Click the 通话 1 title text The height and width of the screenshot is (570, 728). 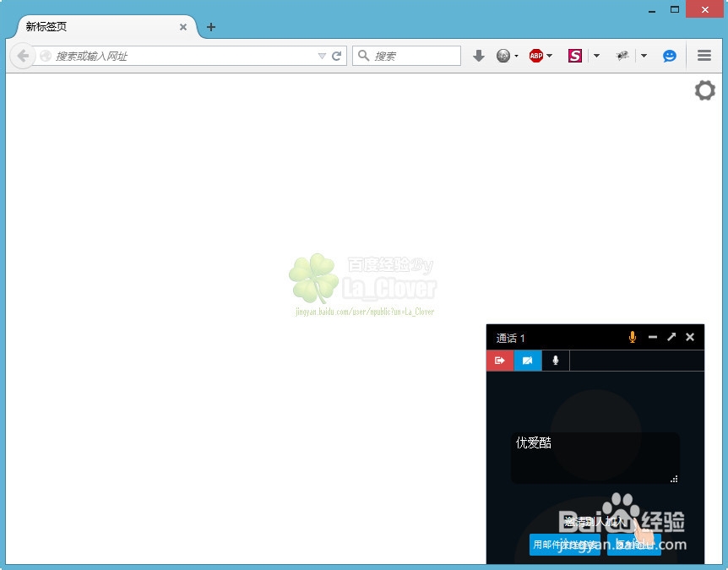point(510,338)
